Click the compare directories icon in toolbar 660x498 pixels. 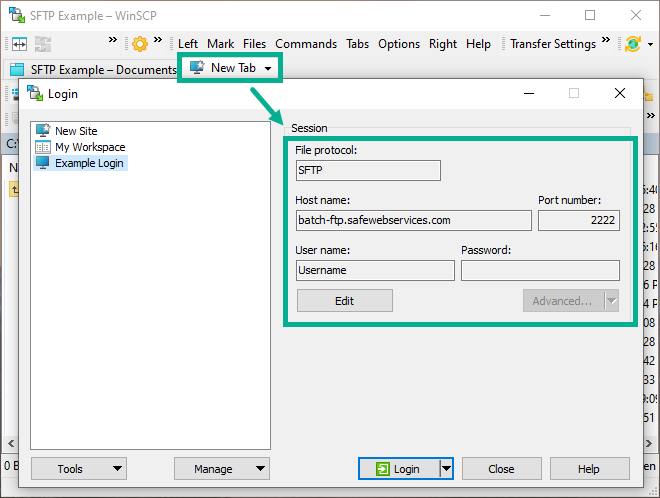tap(19, 44)
